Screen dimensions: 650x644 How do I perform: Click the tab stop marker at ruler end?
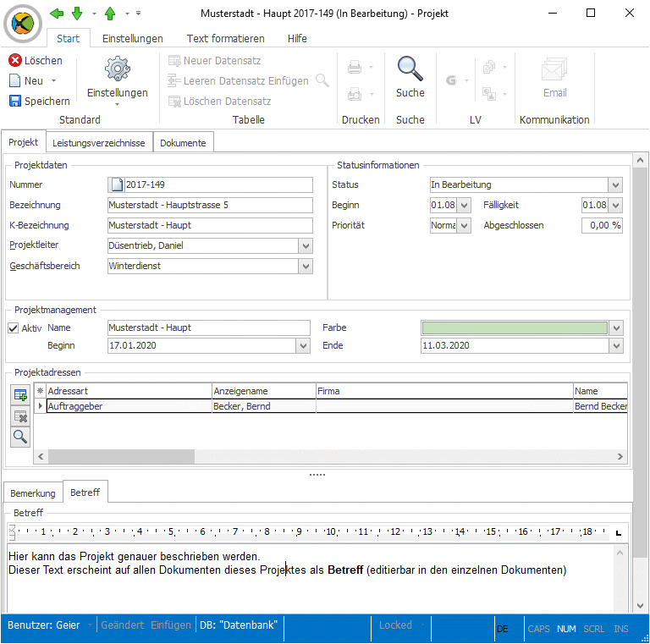pyautogui.click(x=619, y=532)
